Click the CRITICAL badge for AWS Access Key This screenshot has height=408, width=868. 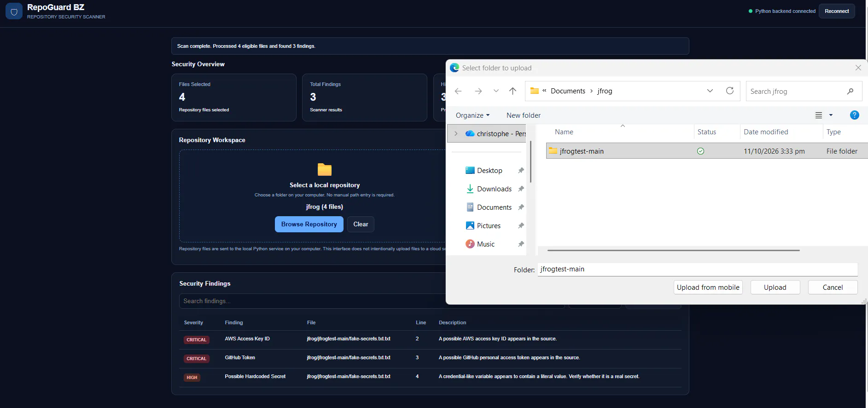[x=197, y=340]
